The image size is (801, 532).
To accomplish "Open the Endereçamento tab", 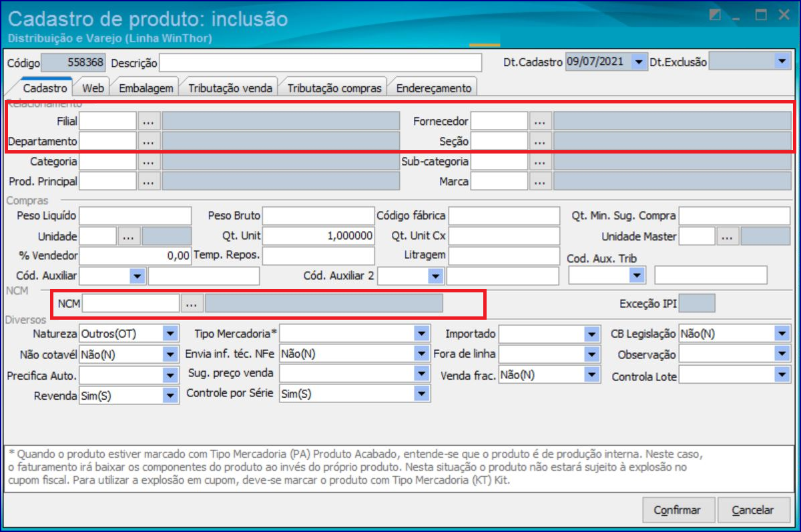I will [434, 87].
